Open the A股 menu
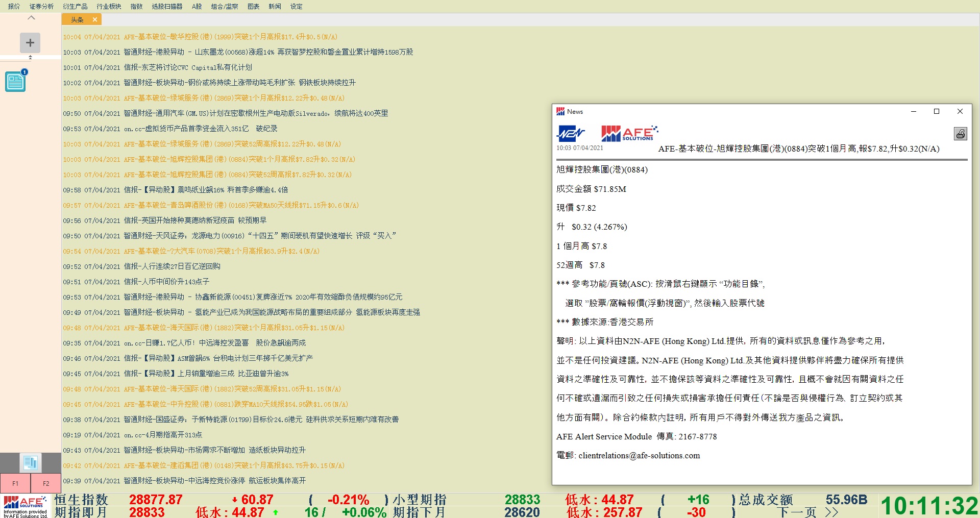 point(197,6)
